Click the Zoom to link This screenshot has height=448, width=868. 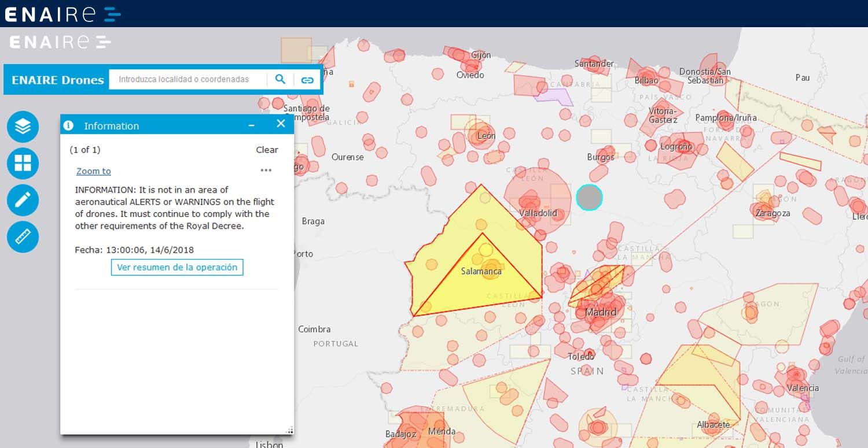(93, 171)
